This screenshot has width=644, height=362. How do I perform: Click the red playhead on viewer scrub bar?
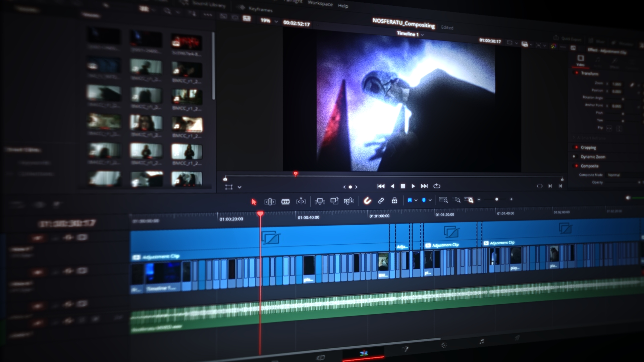296,174
